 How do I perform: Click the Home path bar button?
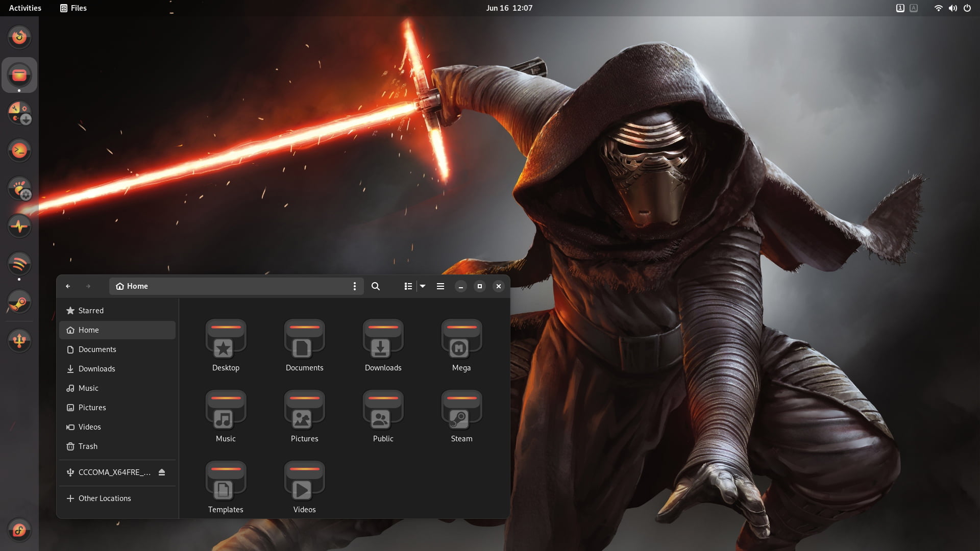coord(132,286)
